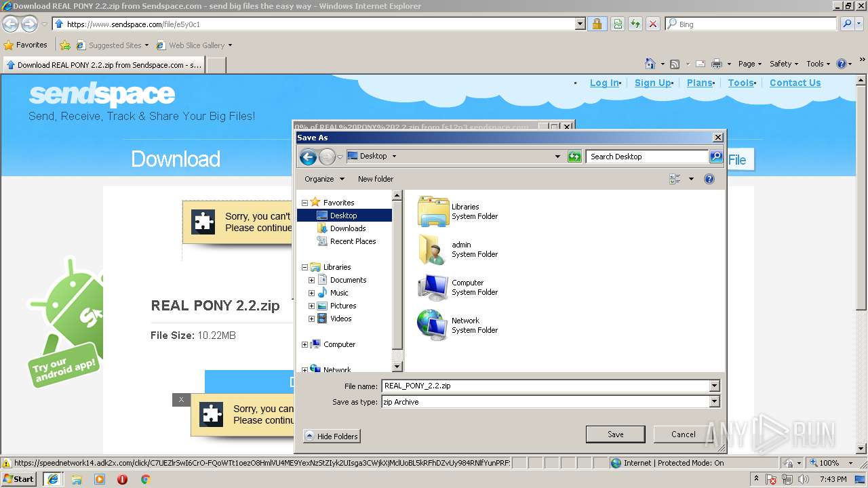868x488 pixels.
Task: Open the Network system folder icon
Action: tap(433, 325)
